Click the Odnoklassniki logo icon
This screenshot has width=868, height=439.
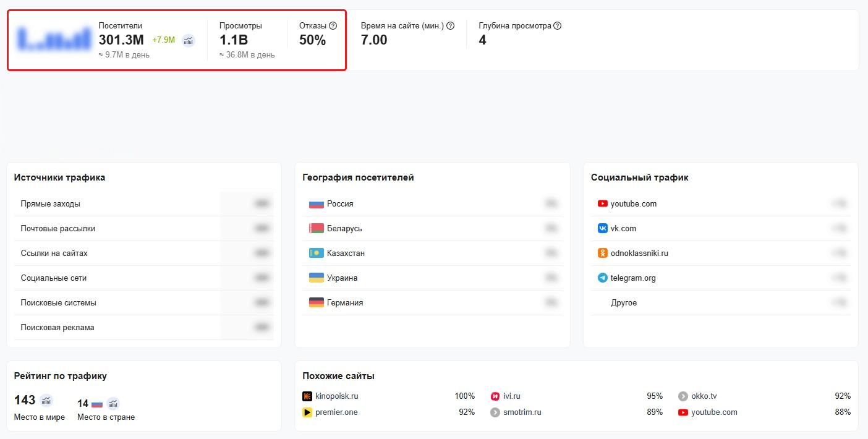pyautogui.click(x=603, y=254)
